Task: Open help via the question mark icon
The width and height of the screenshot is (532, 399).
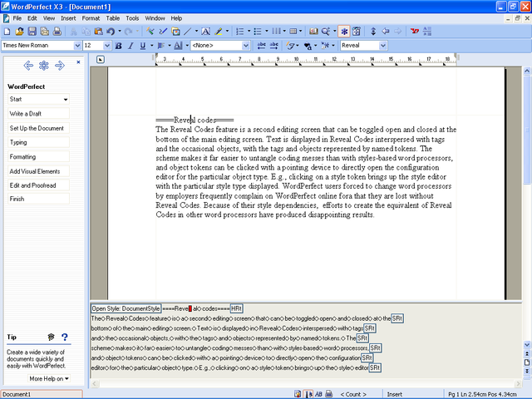Action: click(65, 337)
